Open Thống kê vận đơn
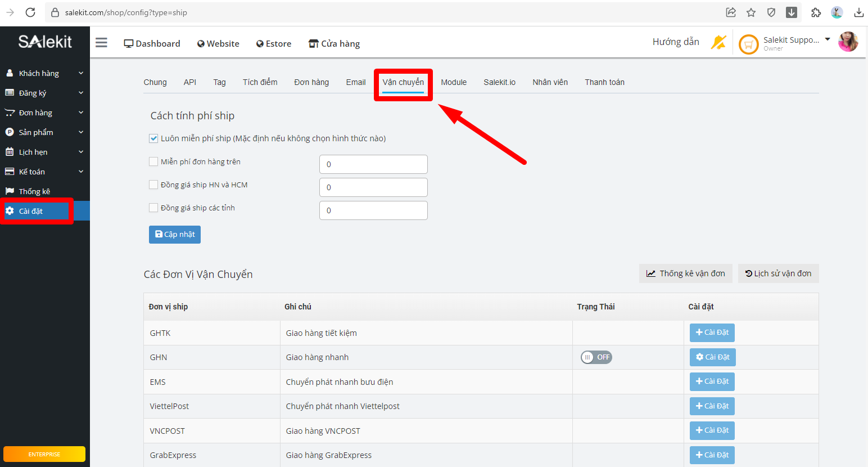Screen dimensions: 868x467 coord(686,273)
